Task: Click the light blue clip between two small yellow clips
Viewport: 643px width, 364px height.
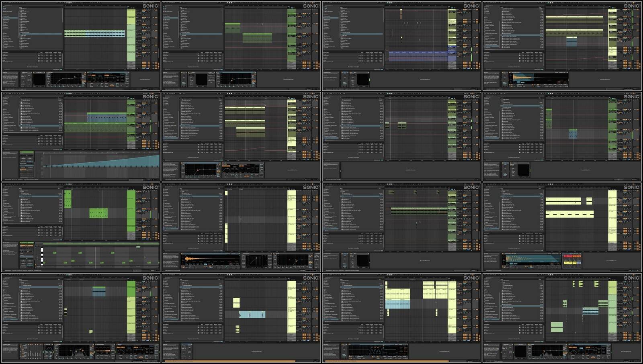Action: pyautogui.click(x=252, y=315)
